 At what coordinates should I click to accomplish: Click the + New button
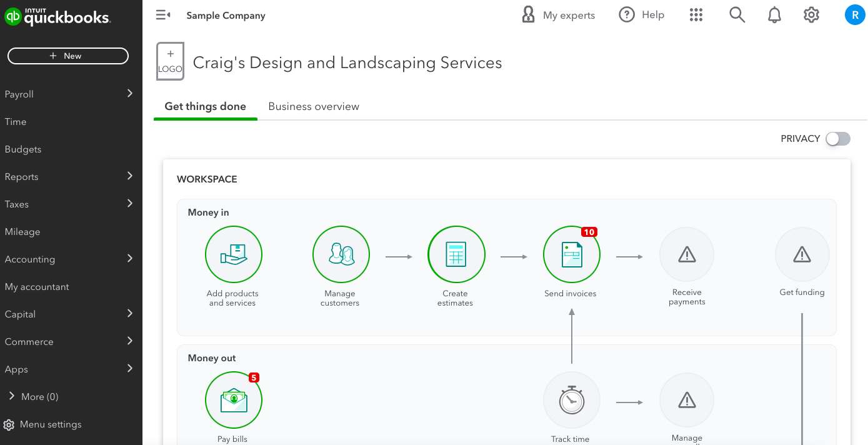click(68, 56)
